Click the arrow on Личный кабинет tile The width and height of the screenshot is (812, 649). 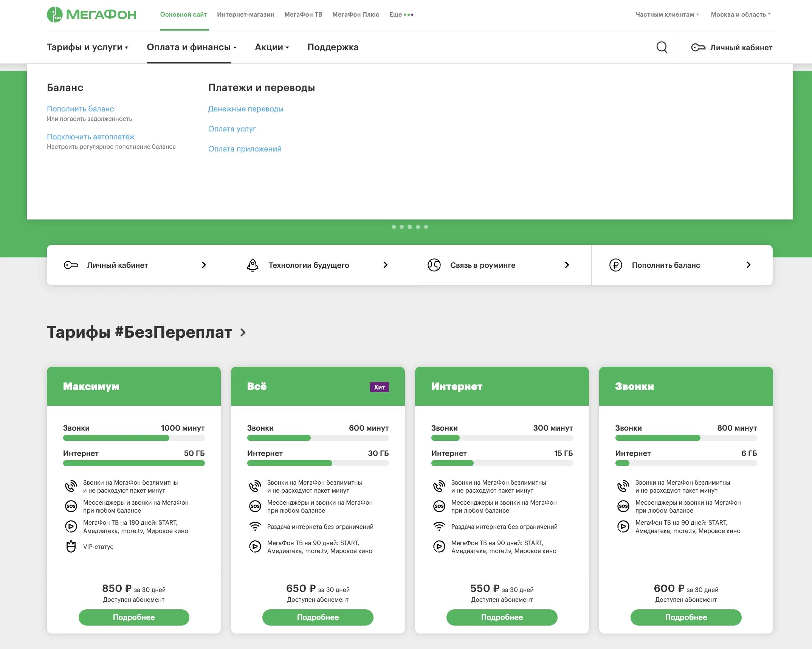204,265
